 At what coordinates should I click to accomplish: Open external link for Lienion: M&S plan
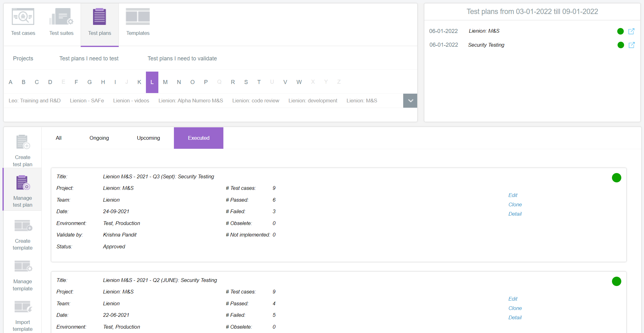click(631, 31)
